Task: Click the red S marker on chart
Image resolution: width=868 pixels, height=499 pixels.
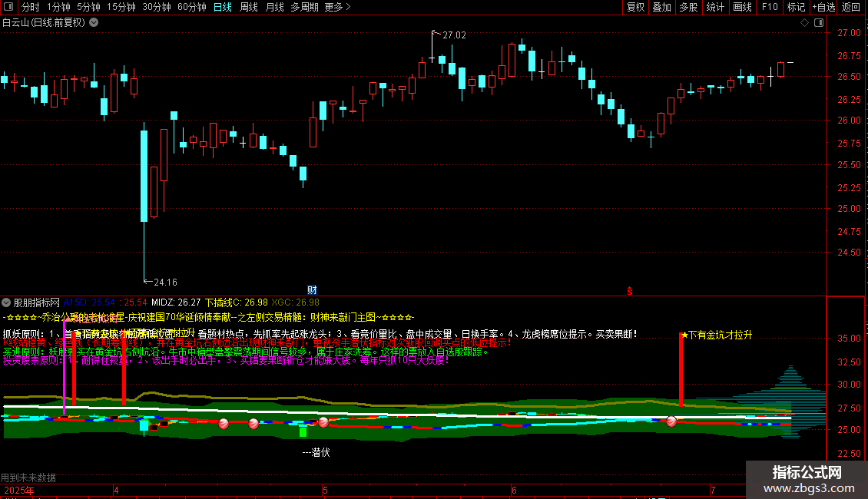Action: 629,291
